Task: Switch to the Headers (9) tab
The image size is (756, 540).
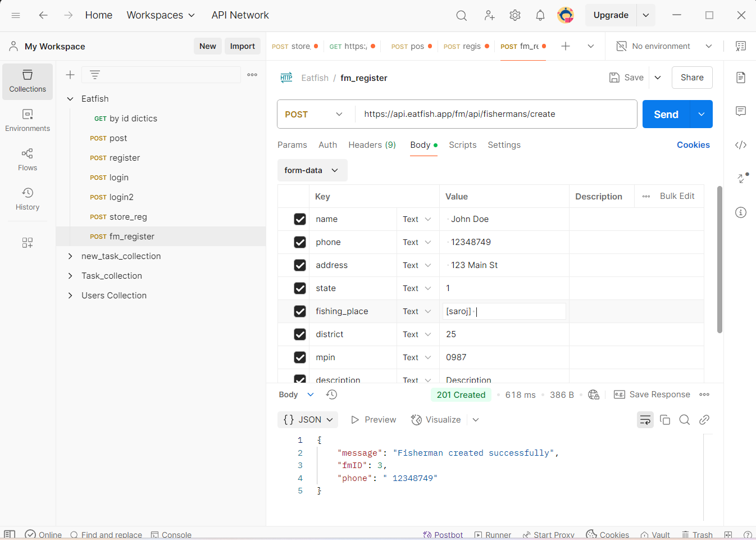Action: point(372,145)
